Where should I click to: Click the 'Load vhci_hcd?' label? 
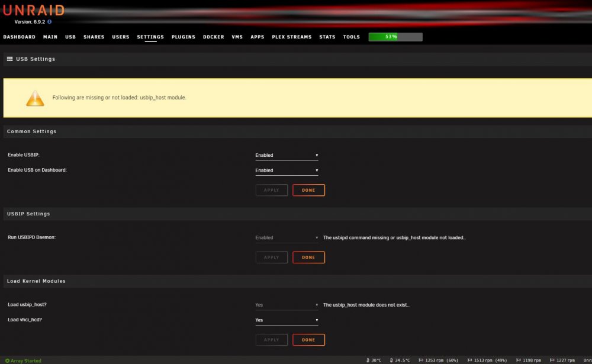pos(24,320)
